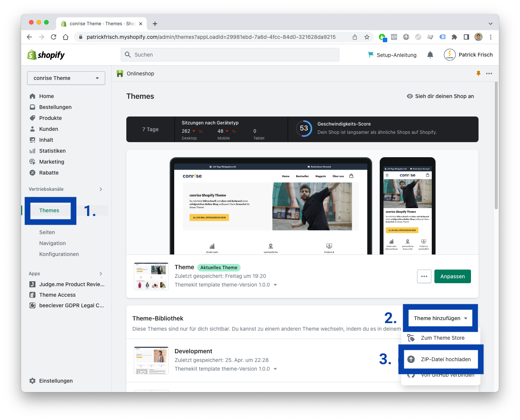Open the three-dot menu in Onlineshop header
520x420 pixels.
(x=489, y=74)
